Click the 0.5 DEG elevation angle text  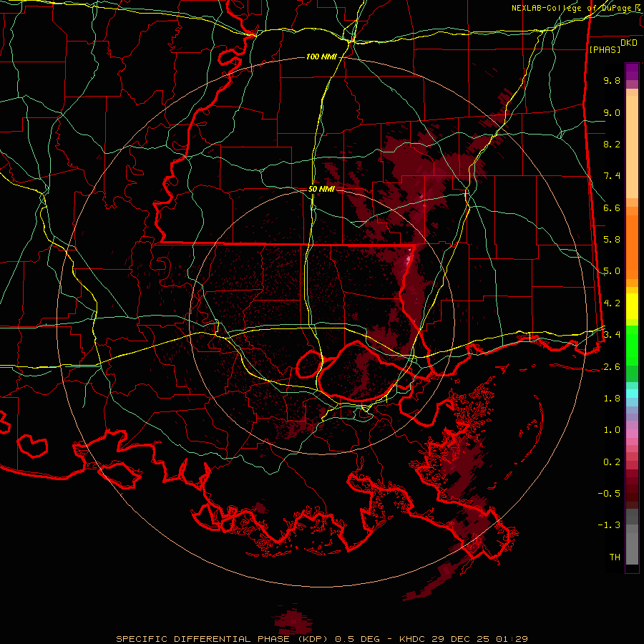pos(357,639)
